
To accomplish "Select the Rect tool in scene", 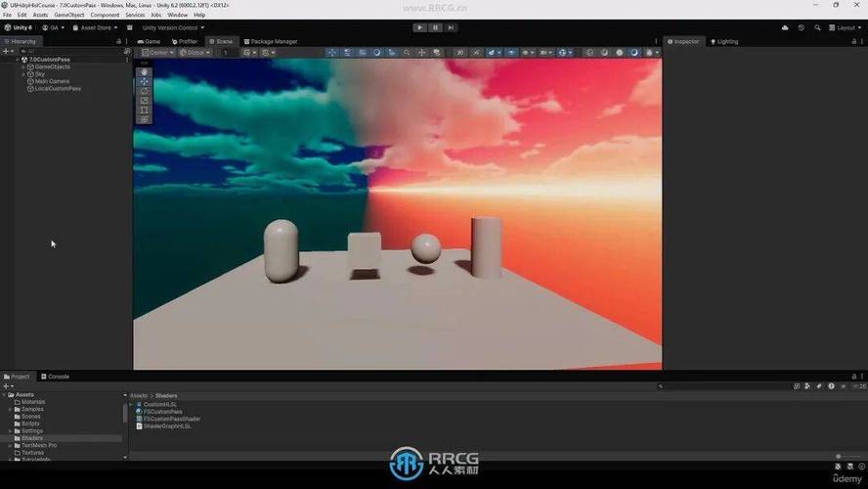I will point(144,110).
